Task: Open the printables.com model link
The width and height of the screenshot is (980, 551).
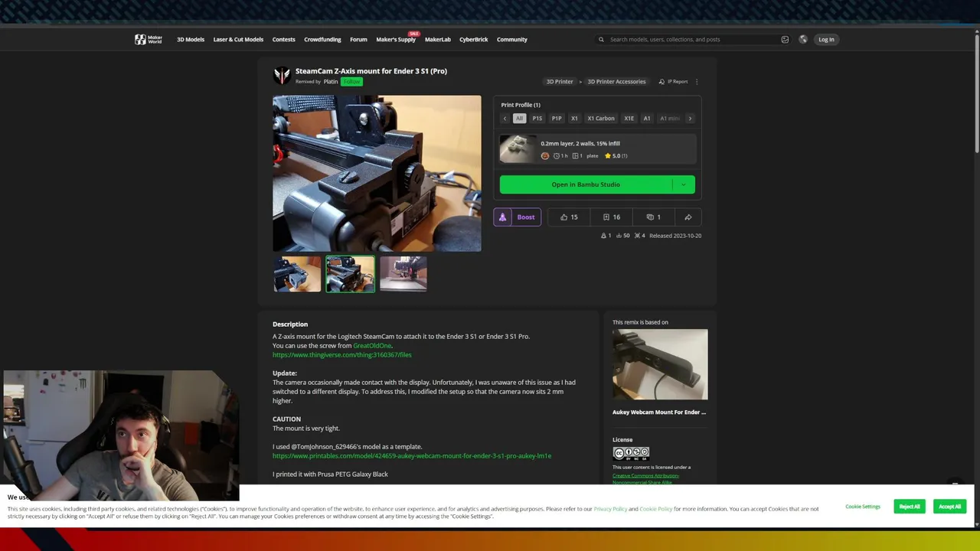Action: click(x=412, y=456)
